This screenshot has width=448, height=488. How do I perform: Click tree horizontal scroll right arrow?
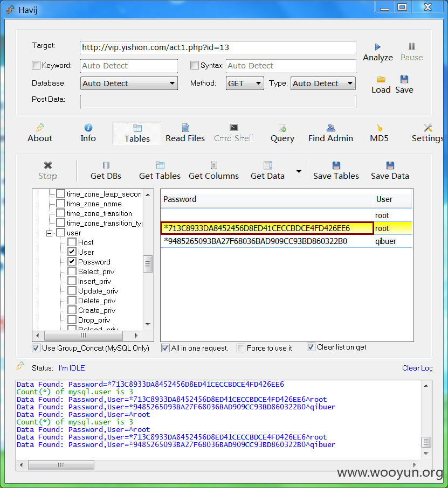coord(136,336)
